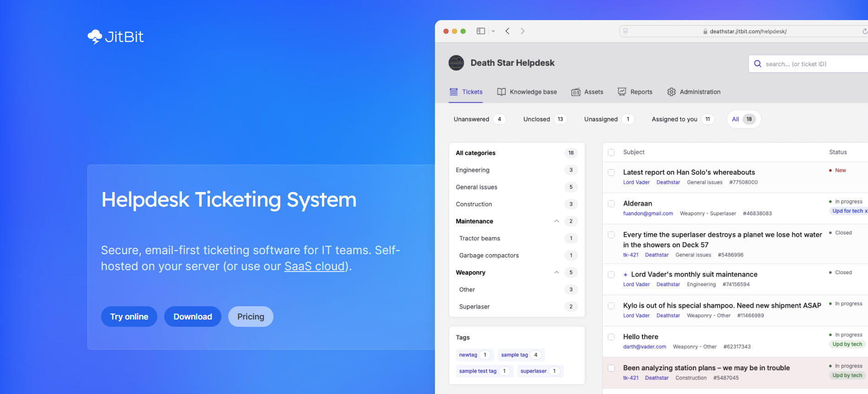
Task: Follow the SaaS cloud link
Action: click(x=315, y=266)
